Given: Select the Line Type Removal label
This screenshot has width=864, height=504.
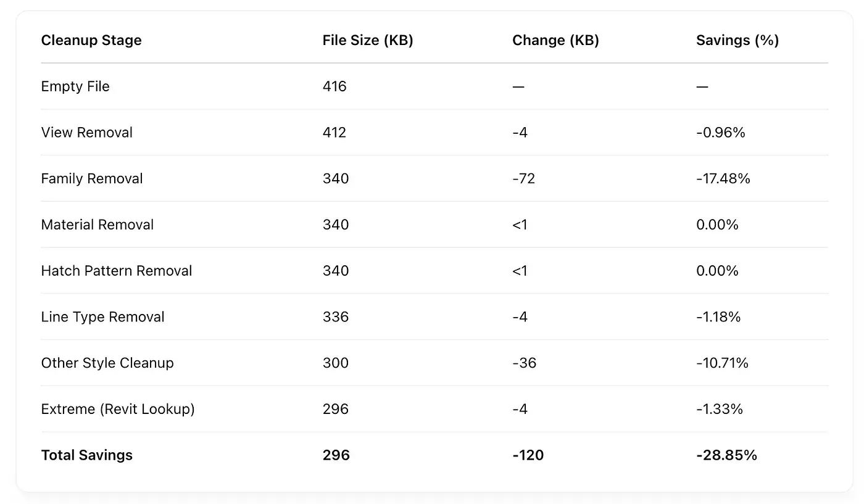Looking at the screenshot, I should (103, 317).
